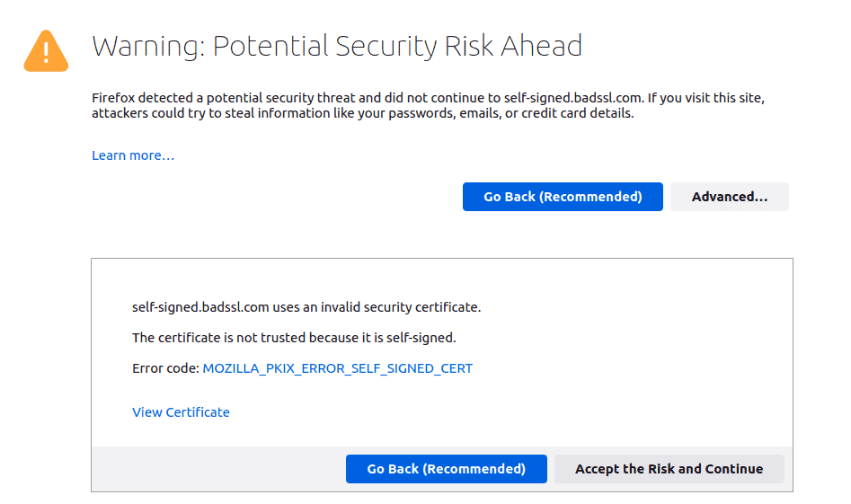The width and height of the screenshot is (851, 504).
Task: Click the upper Go Back (Recommended) button
Action: click(x=563, y=197)
